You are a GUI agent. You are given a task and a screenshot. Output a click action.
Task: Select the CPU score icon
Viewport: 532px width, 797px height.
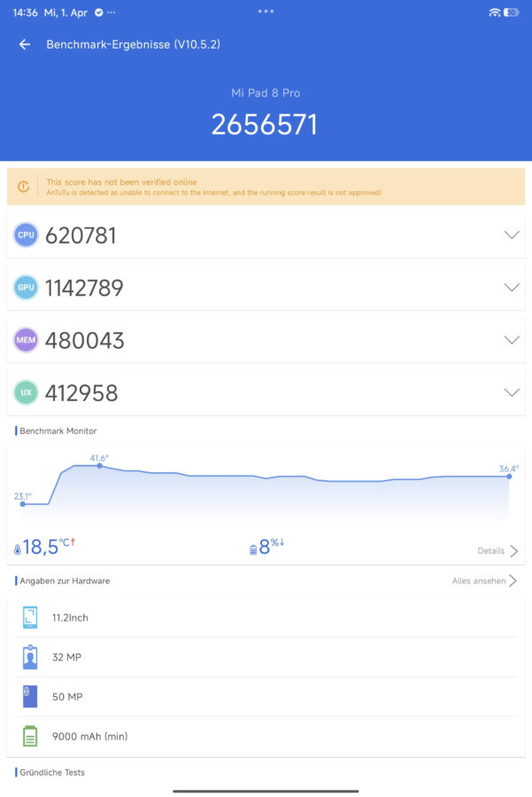27,235
